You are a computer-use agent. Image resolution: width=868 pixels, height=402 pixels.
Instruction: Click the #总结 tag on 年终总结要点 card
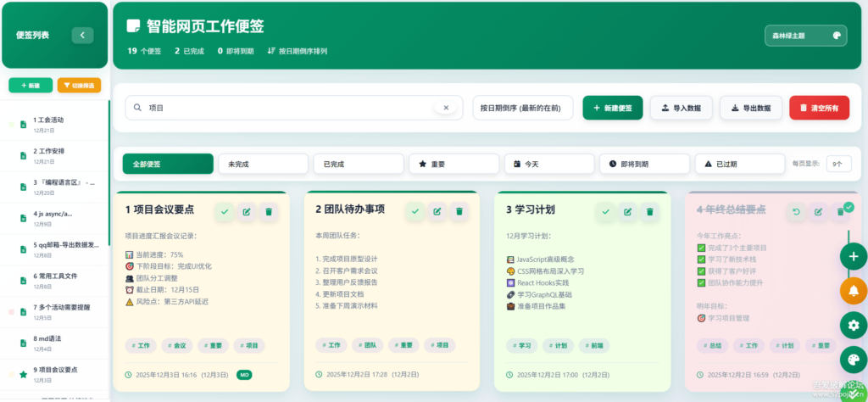[712, 345]
